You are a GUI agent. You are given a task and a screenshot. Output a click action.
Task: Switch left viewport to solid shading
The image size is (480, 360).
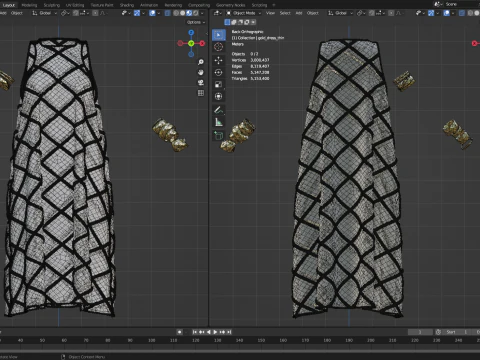click(x=182, y=13)
